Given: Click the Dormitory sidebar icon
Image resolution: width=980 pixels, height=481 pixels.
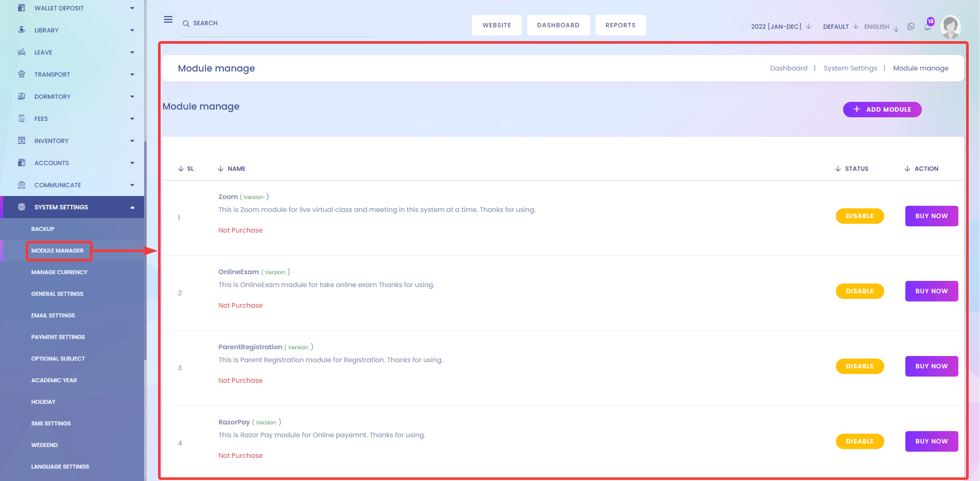Looking at the screenshot, I should click(x=22, y=97).
